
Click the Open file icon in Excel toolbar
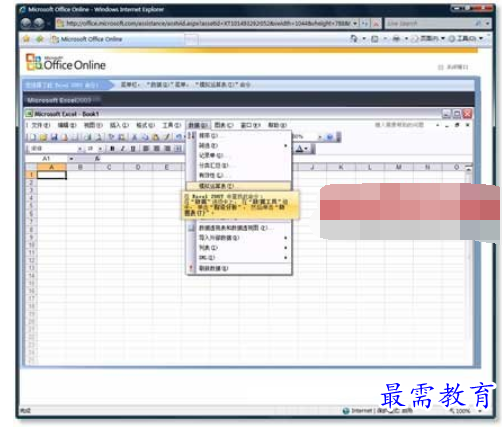pyautogui.click(x=43, y=137)
